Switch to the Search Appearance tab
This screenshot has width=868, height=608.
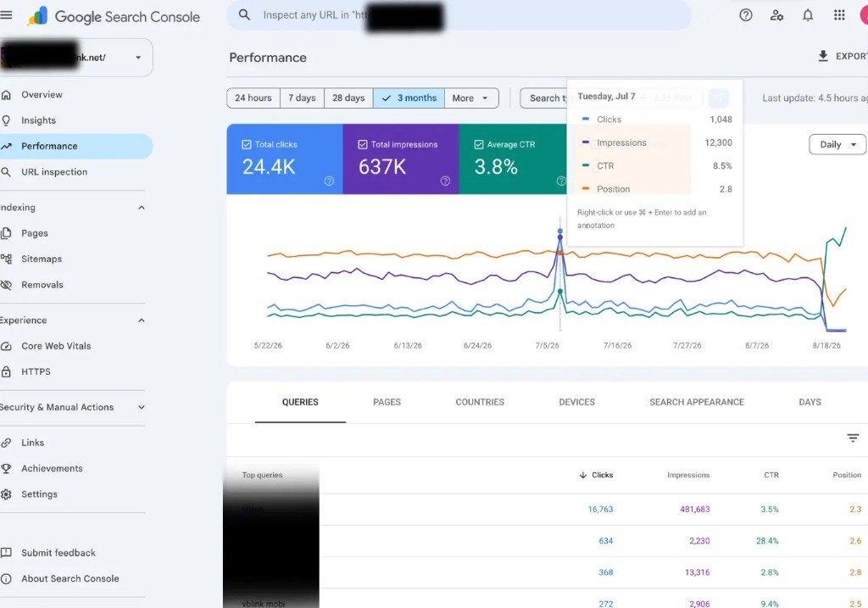[x=697, y=402]
